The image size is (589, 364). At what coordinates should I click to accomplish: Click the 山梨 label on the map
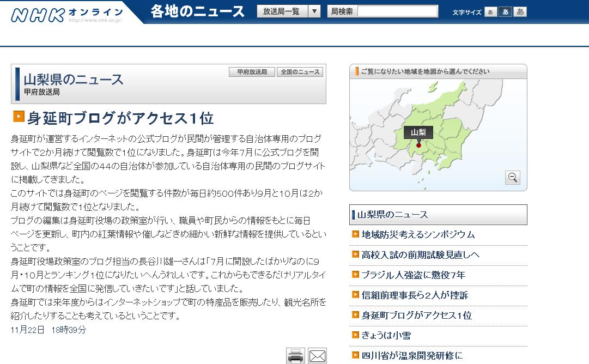click(418, 132)
